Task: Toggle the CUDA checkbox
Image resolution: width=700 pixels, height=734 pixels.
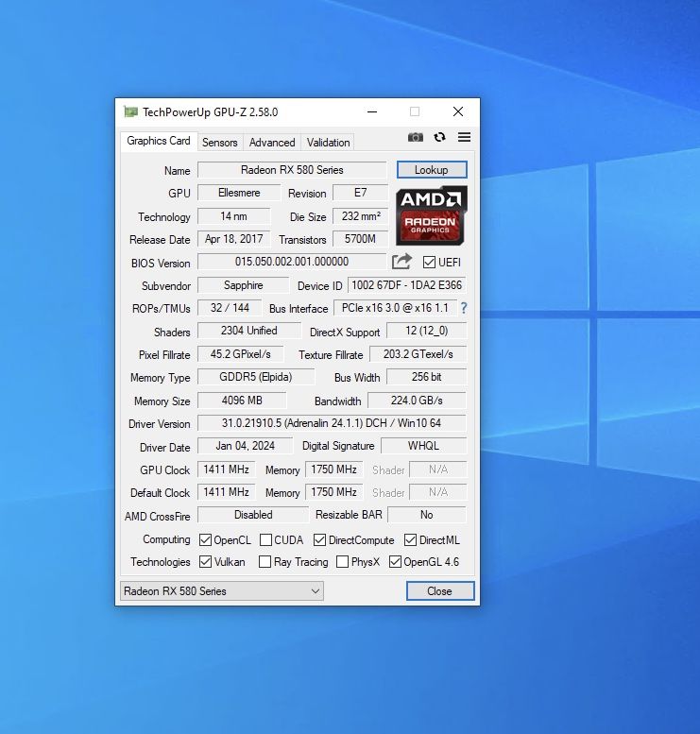Action: pyautogui.click(x=265, y=539)
